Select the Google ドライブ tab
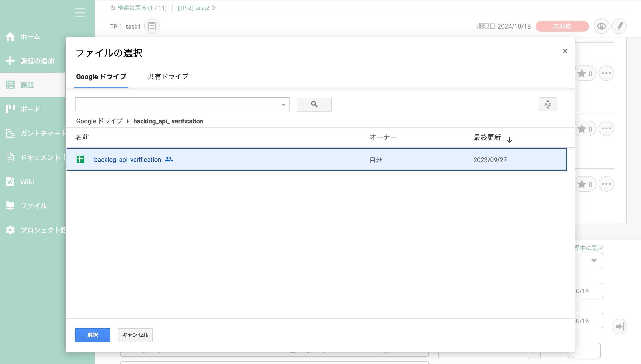 [x=101, y=76]
